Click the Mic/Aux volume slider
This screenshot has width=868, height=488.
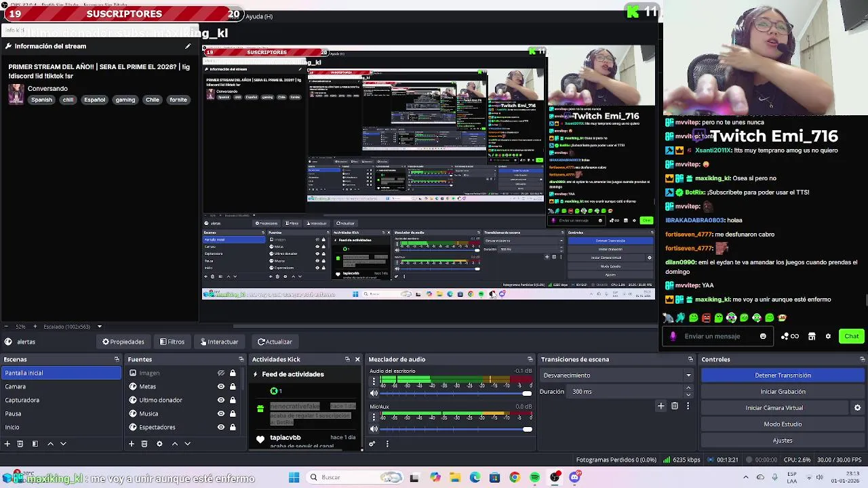tap(456, 428)
